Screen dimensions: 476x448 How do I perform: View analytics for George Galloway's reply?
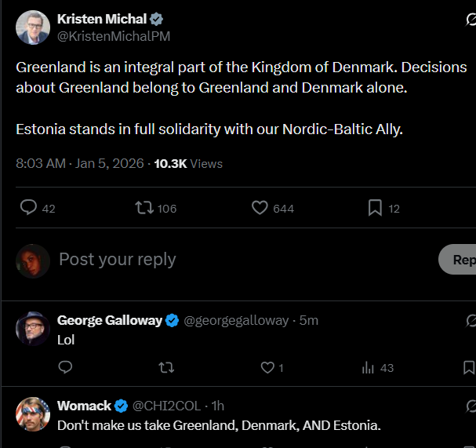pos(368,367)
